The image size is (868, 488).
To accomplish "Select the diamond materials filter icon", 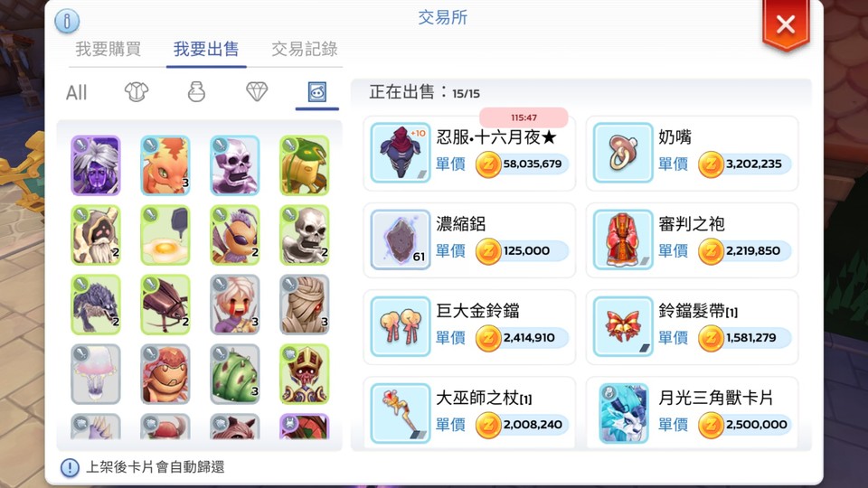I will coord(256,91).
